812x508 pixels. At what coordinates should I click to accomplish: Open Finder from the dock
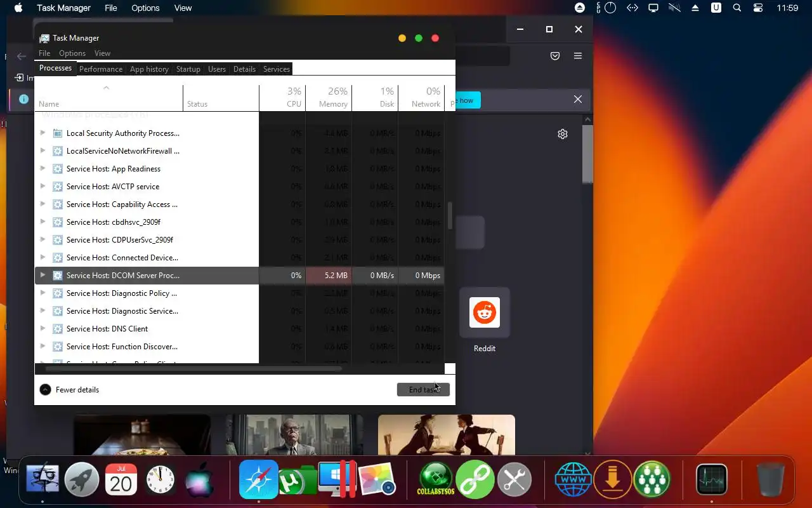pos(43,479)
